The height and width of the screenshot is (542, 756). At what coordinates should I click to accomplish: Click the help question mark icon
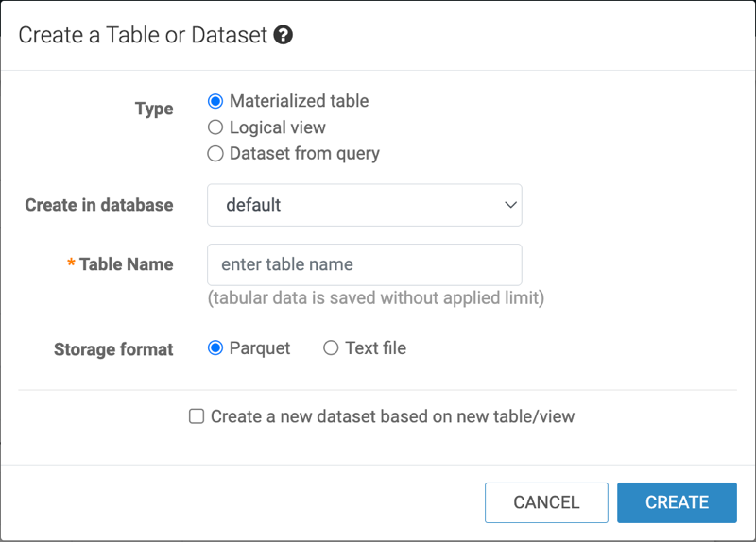(x=283, y=35)
